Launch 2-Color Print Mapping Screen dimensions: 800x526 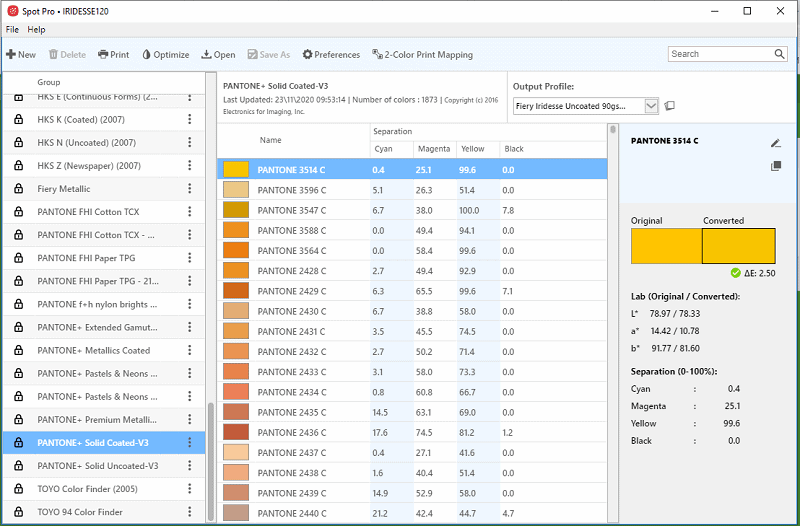(x=422, y=55)
